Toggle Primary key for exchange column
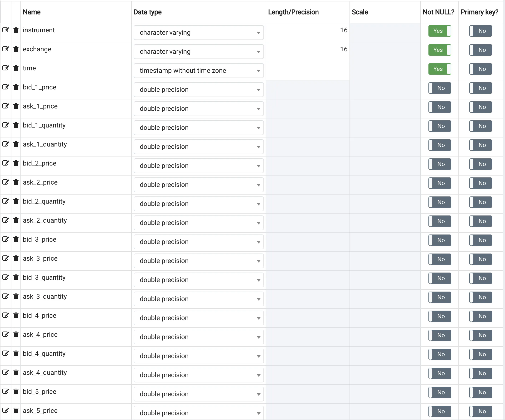Viewport: 505px width, 420px height. 480,50
